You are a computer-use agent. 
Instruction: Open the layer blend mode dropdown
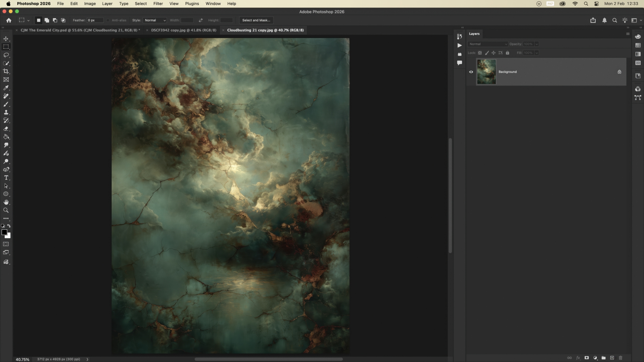coord(488,44)
